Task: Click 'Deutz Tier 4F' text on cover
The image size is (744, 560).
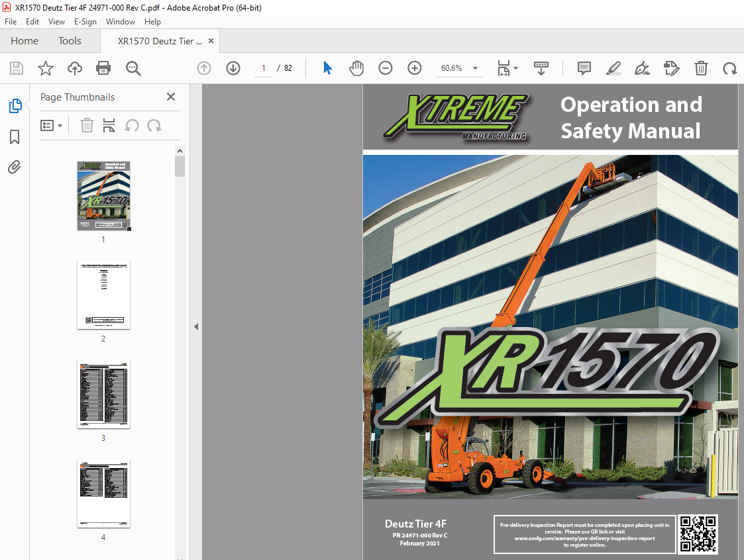Action: pyautogui.click(x=415, y=524)
